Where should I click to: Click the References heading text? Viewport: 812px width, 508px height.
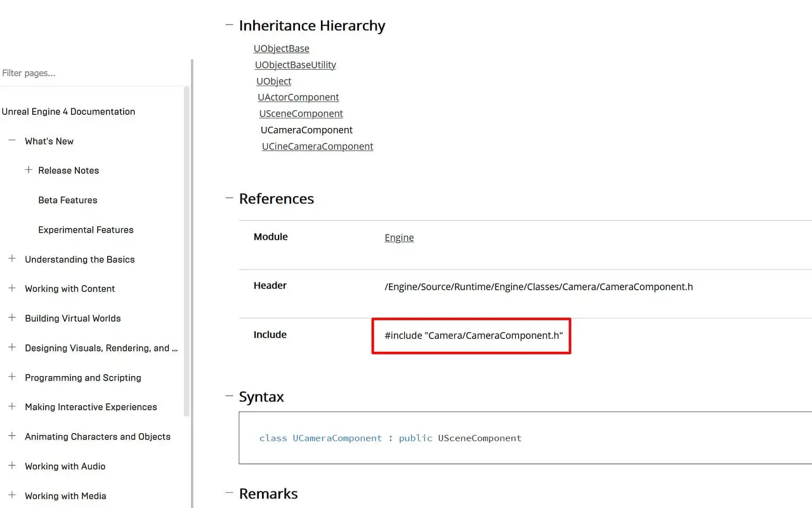click(277, 199)
